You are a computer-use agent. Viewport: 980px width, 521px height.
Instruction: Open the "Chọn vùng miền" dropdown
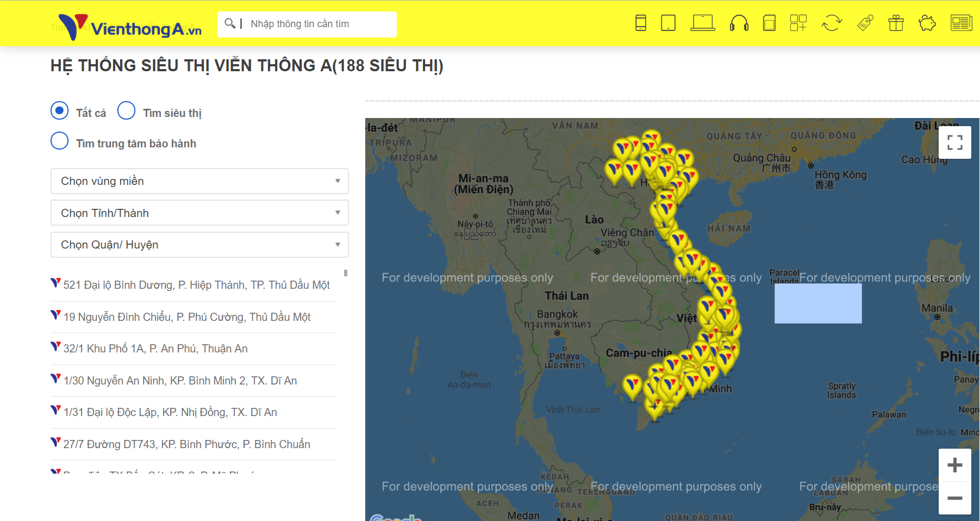point(199,181)
